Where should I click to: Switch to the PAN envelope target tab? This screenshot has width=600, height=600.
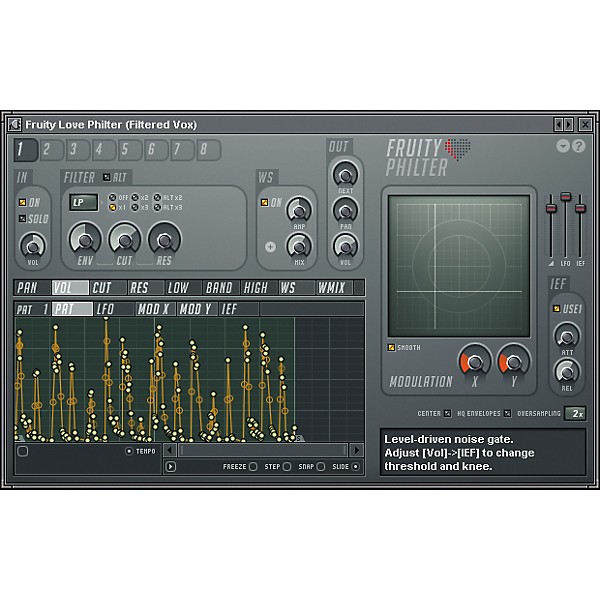click(32, 288)
